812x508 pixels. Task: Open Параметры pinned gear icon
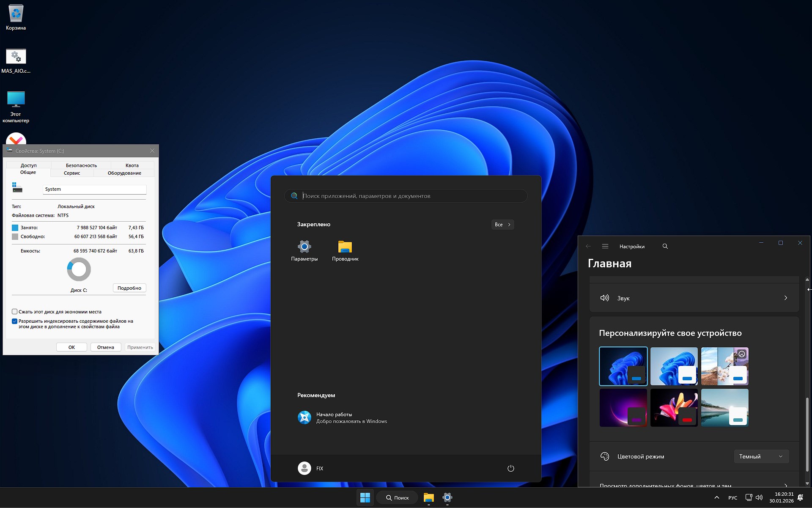click(304, 246)
